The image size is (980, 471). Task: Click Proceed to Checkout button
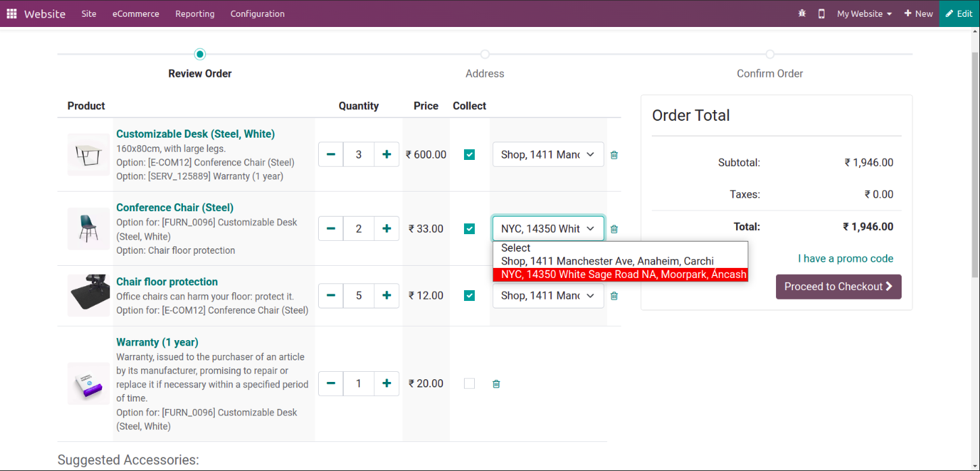(x=838, y=287)
